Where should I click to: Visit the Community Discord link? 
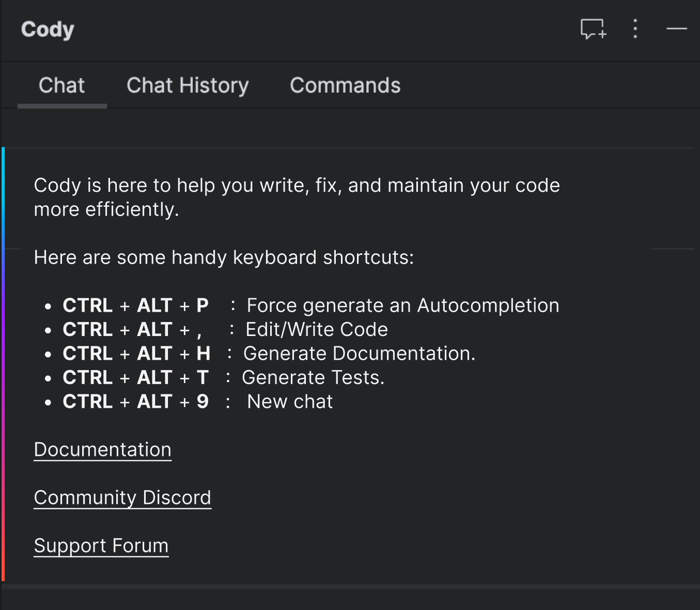[122, 498]
